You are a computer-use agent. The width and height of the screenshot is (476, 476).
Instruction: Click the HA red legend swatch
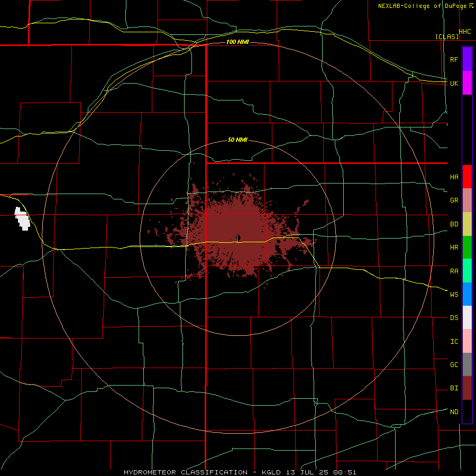pyautogui.click(x=467, y=177)
